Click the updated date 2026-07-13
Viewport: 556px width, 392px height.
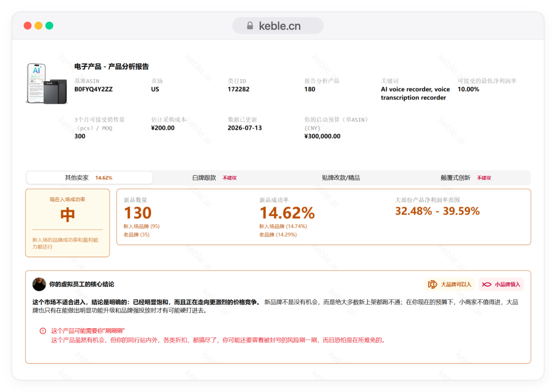coord(245,128)
